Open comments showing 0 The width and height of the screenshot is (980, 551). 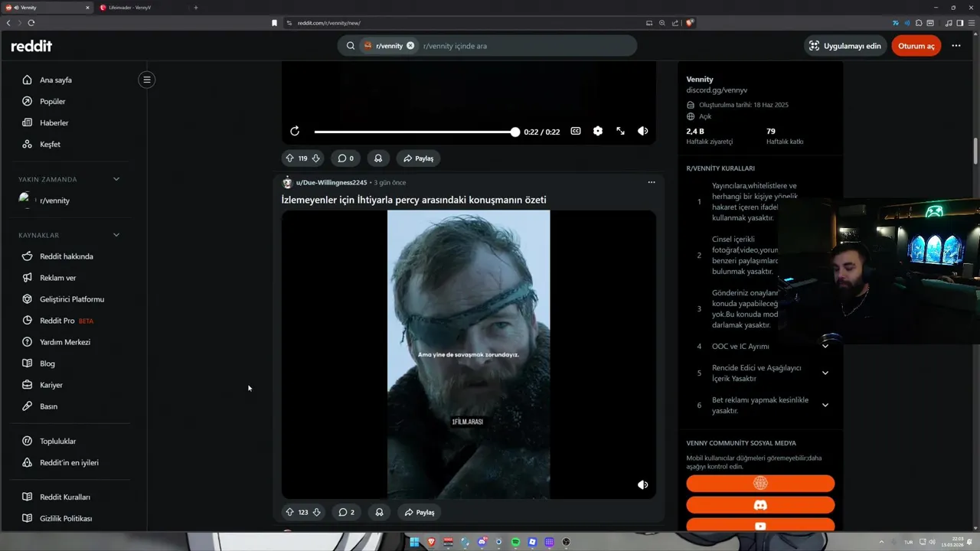pos(346,158)
